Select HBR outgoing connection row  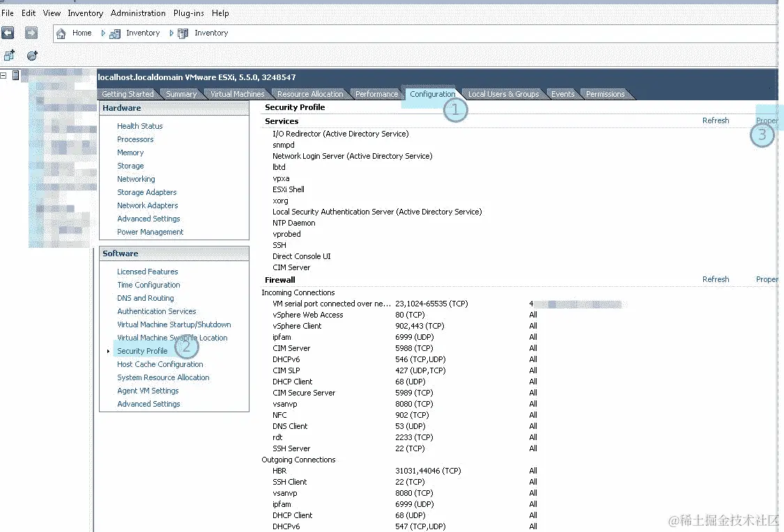(x=405, y=471)
